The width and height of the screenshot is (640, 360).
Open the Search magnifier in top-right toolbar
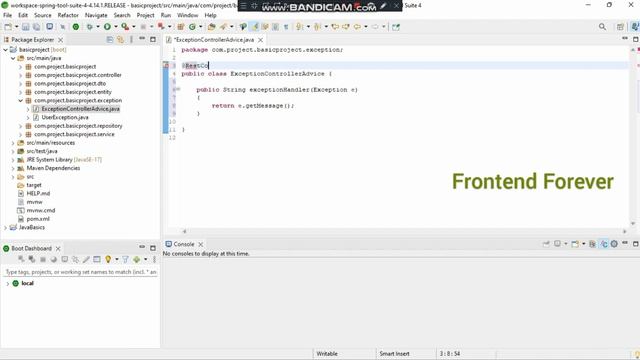602,27
